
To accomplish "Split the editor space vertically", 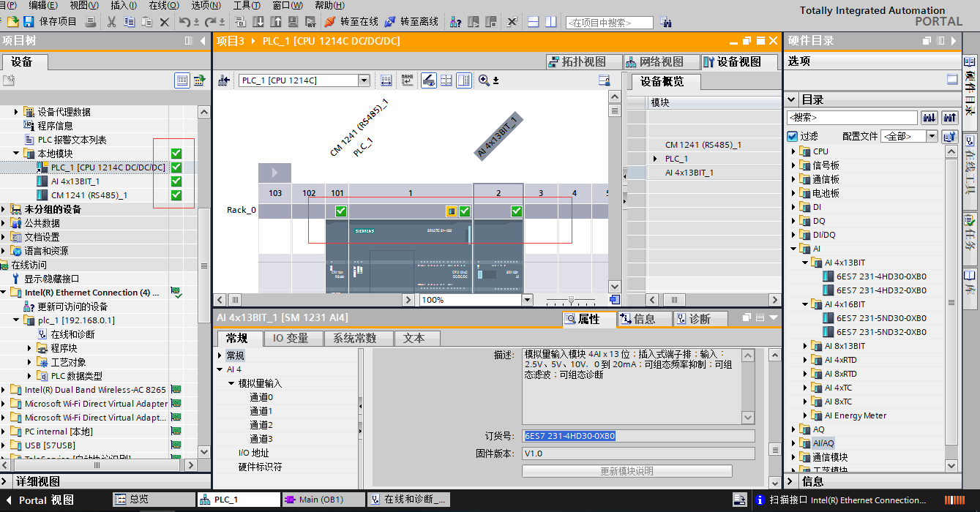I will point(550,22).
